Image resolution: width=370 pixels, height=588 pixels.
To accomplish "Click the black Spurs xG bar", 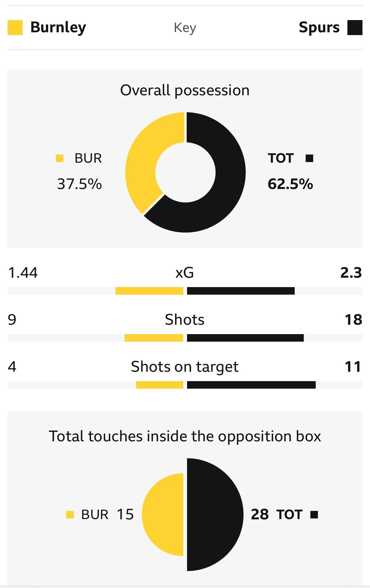I will coord(241,291).
